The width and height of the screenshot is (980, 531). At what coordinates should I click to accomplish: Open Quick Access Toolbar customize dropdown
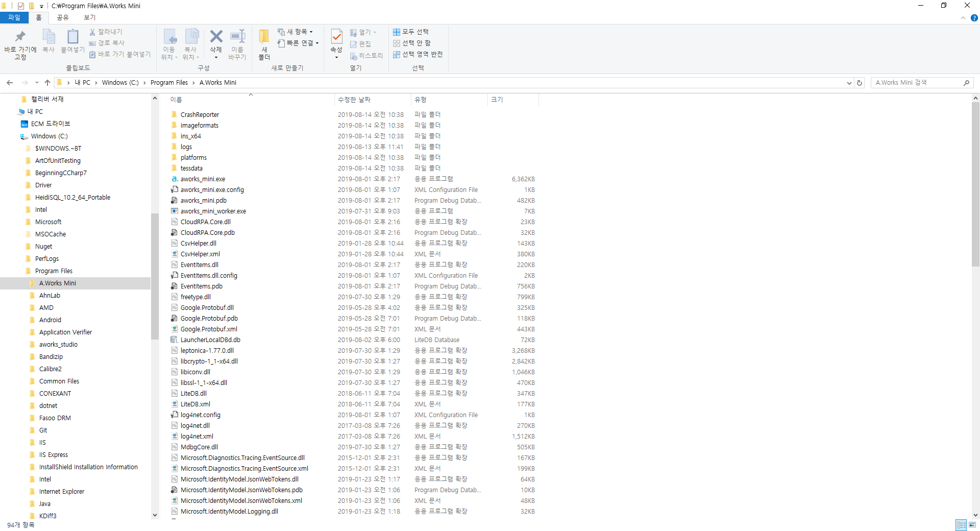coord(42,6)
